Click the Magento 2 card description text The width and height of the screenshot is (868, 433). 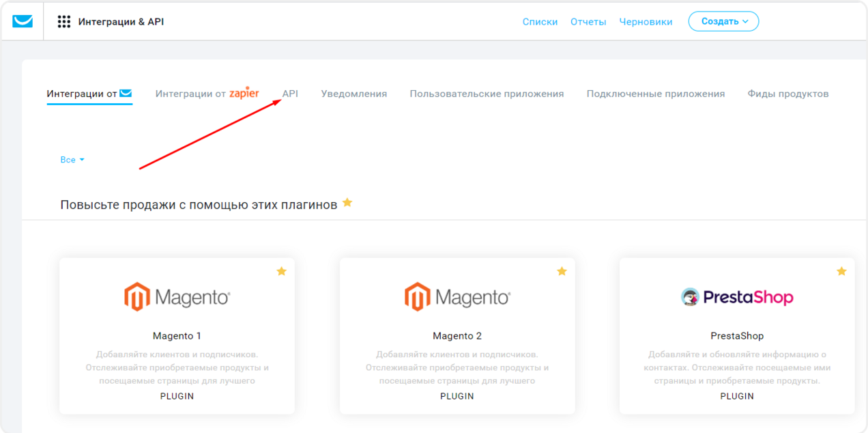(457, 367)
